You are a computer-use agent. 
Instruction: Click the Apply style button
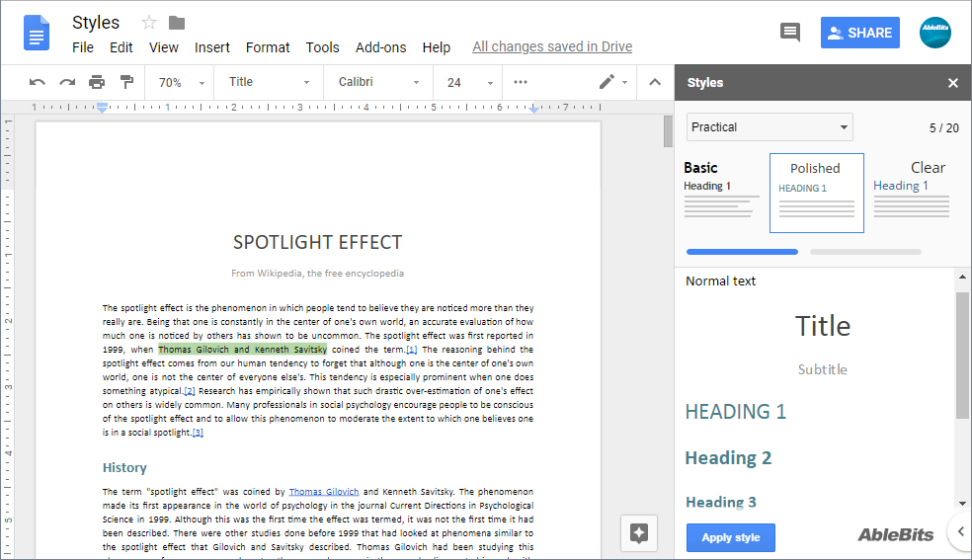point(730,537)
